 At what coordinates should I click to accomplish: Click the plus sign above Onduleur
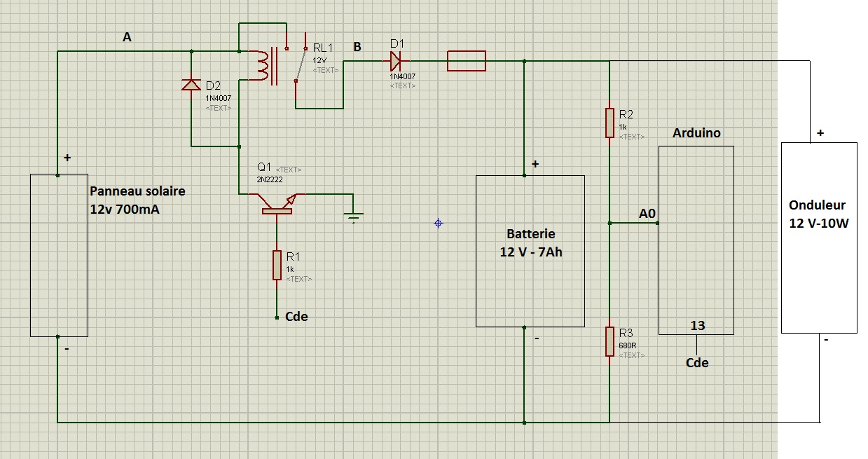point(820,132)
